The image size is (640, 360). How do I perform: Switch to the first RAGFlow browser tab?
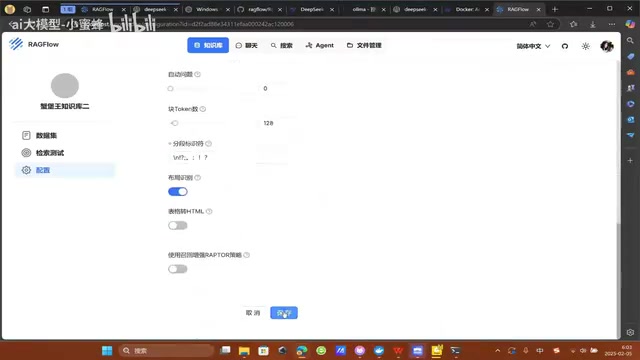[102, 9]
